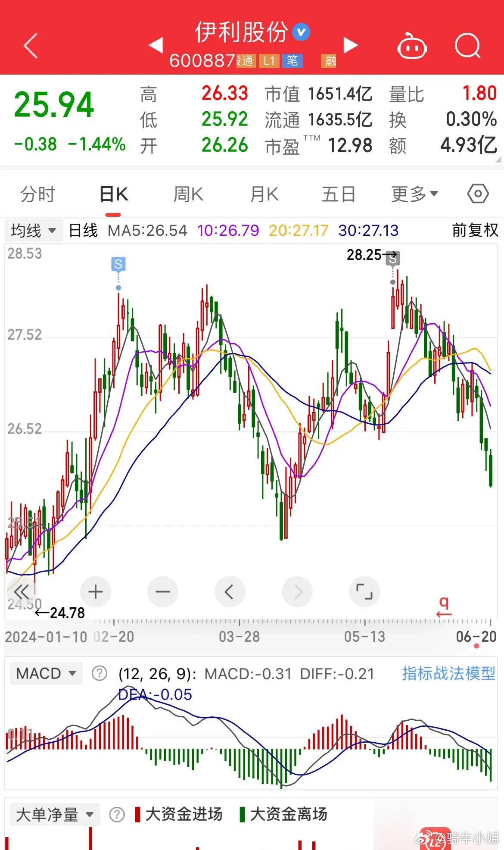Go back using the top-left arrow

coord(31,45)
